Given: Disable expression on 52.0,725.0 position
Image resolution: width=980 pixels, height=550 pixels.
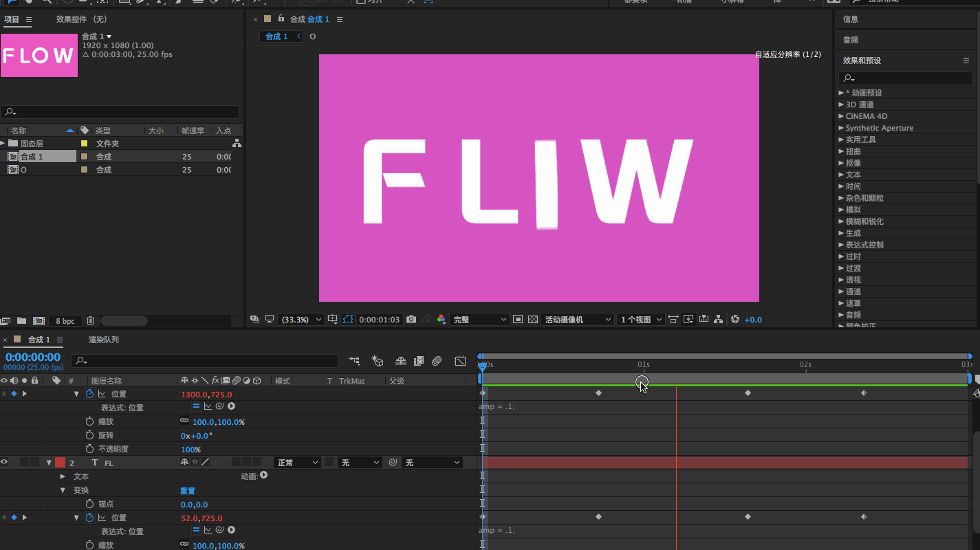Looking at the screenshot, I should (x=196, y=530).
